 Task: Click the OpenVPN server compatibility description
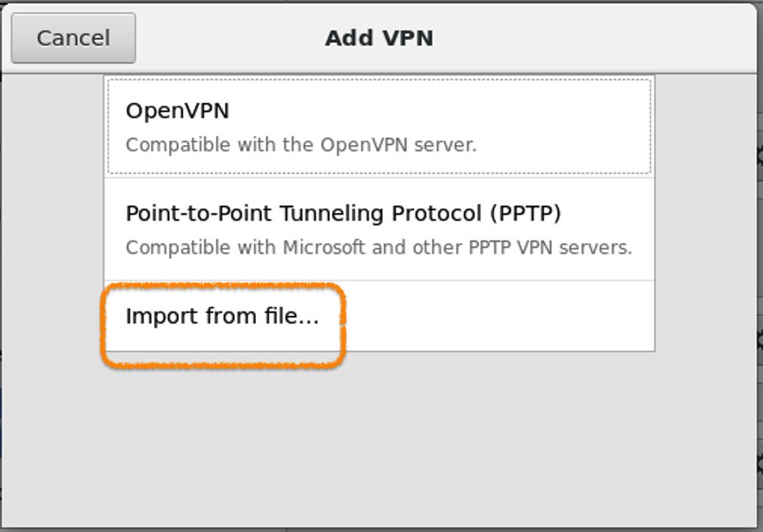pyautogui.click(x=301, y=144)
